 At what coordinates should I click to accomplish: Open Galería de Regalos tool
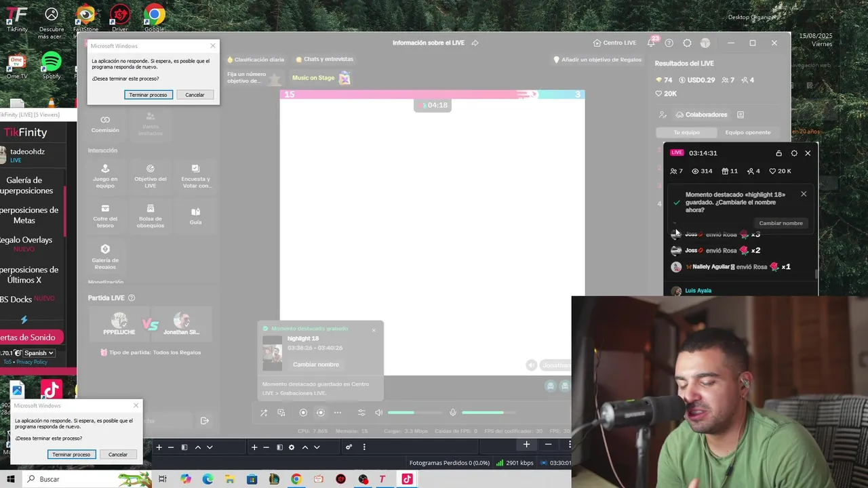pos(105,256)
